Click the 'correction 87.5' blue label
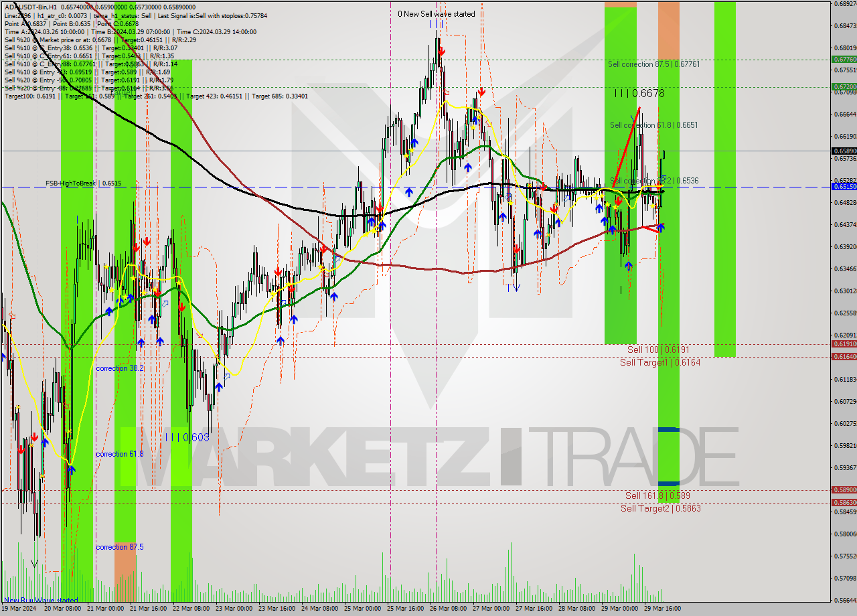The width and height of the screenshot is (857, 616). (x=120, y=547)
